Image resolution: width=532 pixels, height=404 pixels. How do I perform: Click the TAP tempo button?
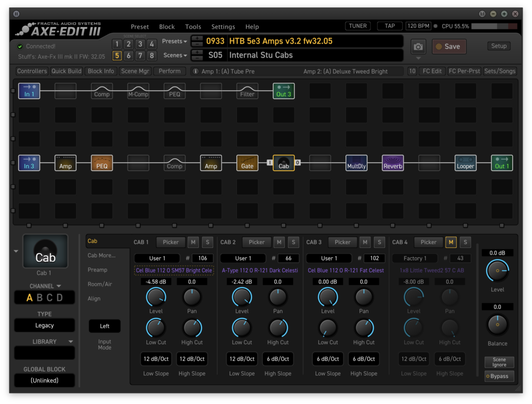[390, 26]
